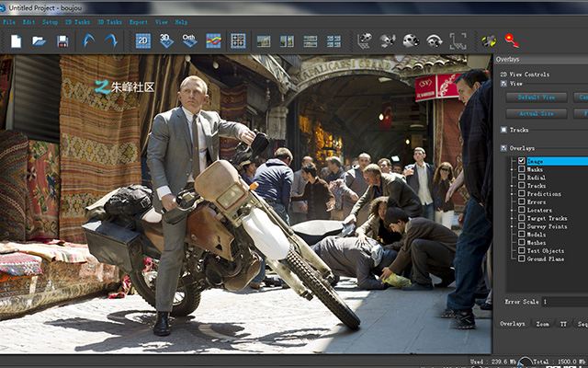Switch to 3D view icon
The height and width of the screenshot is (368, 588).
[166, 40]
